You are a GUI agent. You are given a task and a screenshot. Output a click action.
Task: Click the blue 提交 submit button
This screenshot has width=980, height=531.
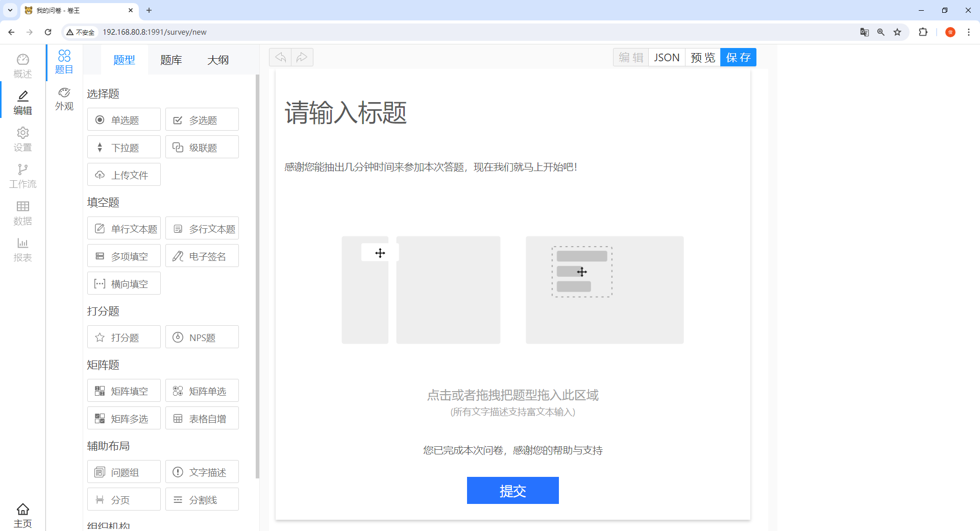point(512,490)
